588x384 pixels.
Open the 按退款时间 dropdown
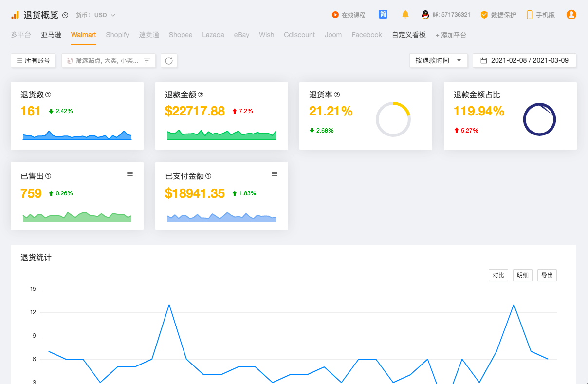(x=438, y=60)
